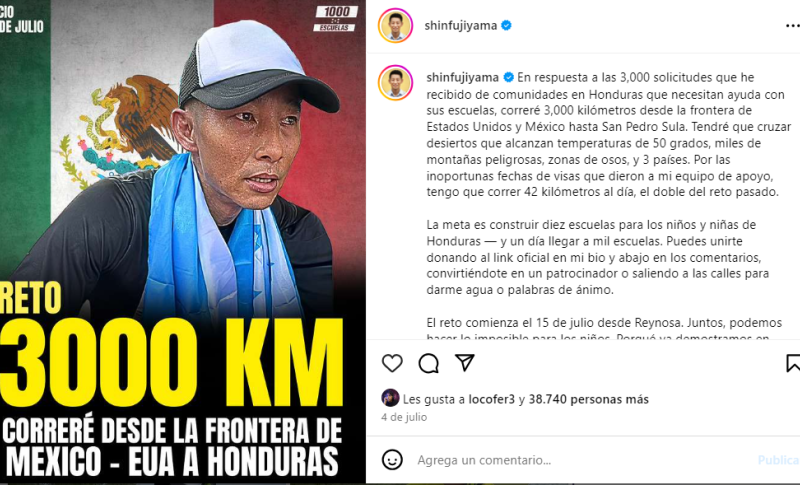Click the 4 de julio date
Screen dimensions: 800x485
[x=404, y=417]
